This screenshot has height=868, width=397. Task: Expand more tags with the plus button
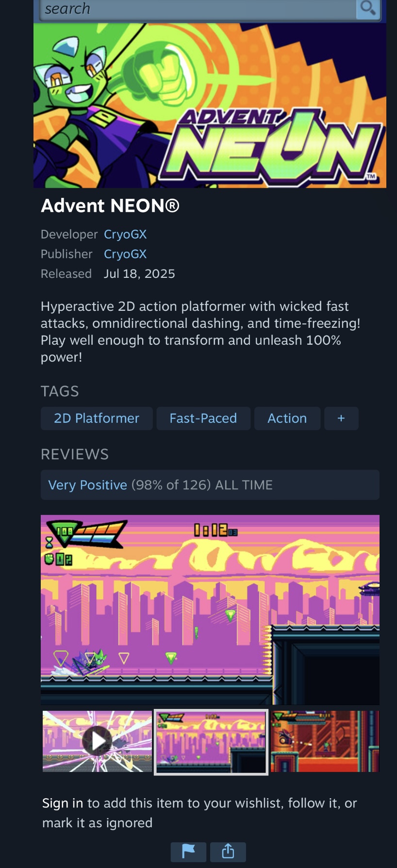341,418
